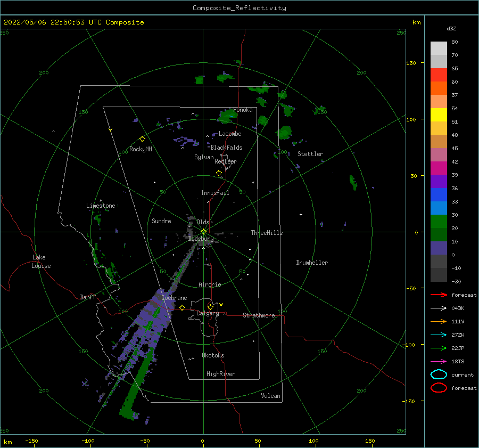479x448 pixels.
Task: Click the red forecast arrow in the legend
Action: (439, 295)
